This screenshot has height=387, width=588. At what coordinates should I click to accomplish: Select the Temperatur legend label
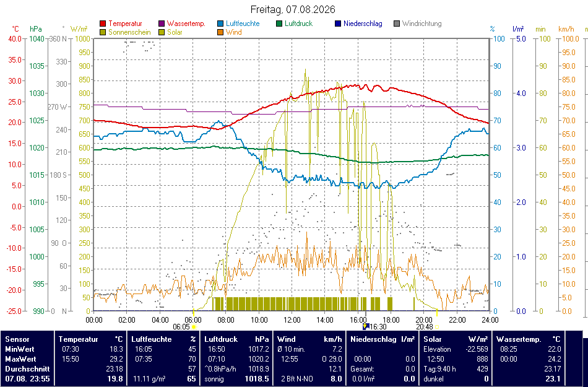point(125,24)
